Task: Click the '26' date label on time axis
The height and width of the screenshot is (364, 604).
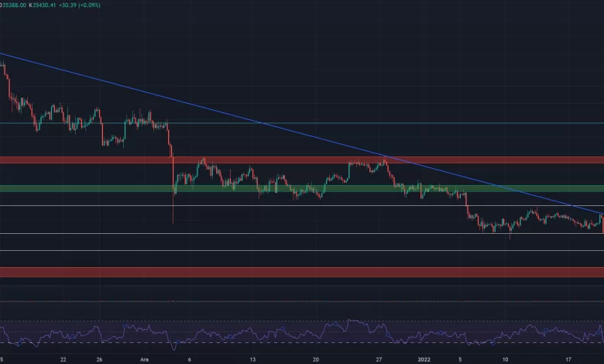Action: 99,360
